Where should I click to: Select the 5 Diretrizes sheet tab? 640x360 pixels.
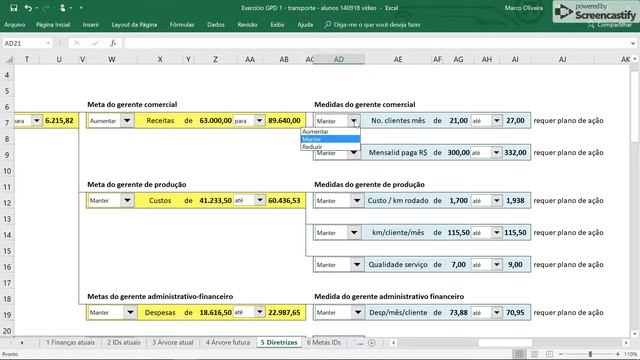(279, 342)
